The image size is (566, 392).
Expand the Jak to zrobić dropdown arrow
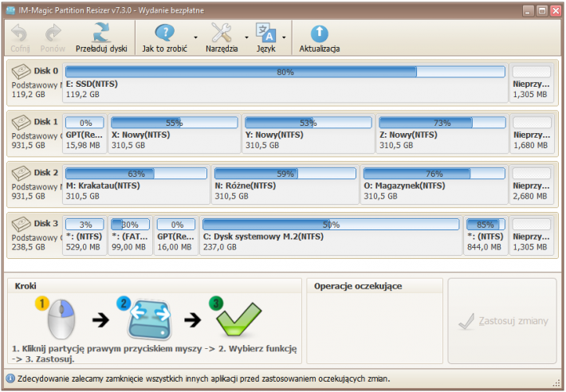coord(195,37)
